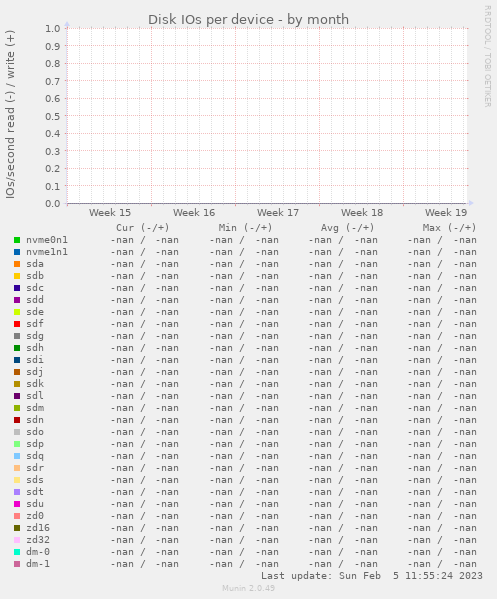Click the 'dm-1' device name
Viewport: 497px width, 599px height.
38,564
